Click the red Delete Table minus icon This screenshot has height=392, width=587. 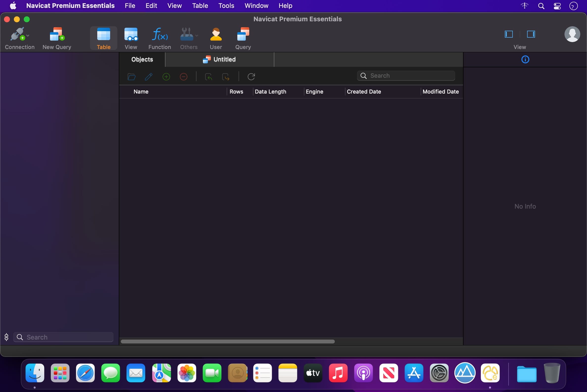184,76
